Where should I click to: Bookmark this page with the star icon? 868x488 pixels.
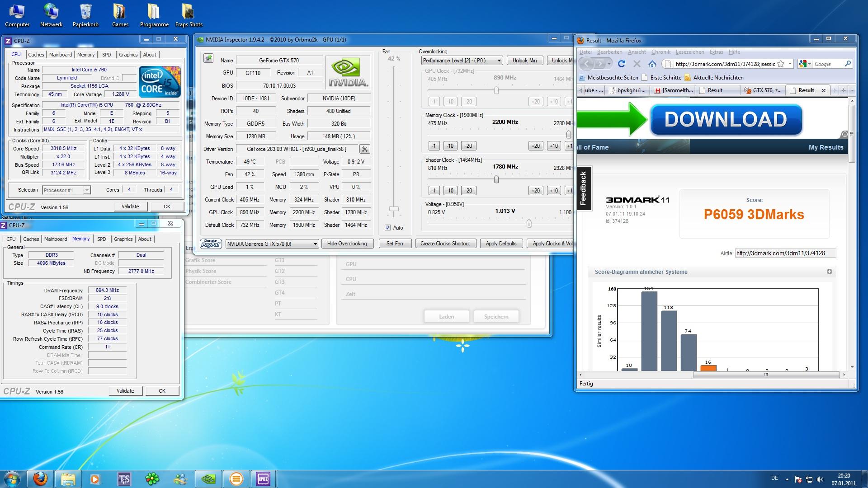[781, 64]
